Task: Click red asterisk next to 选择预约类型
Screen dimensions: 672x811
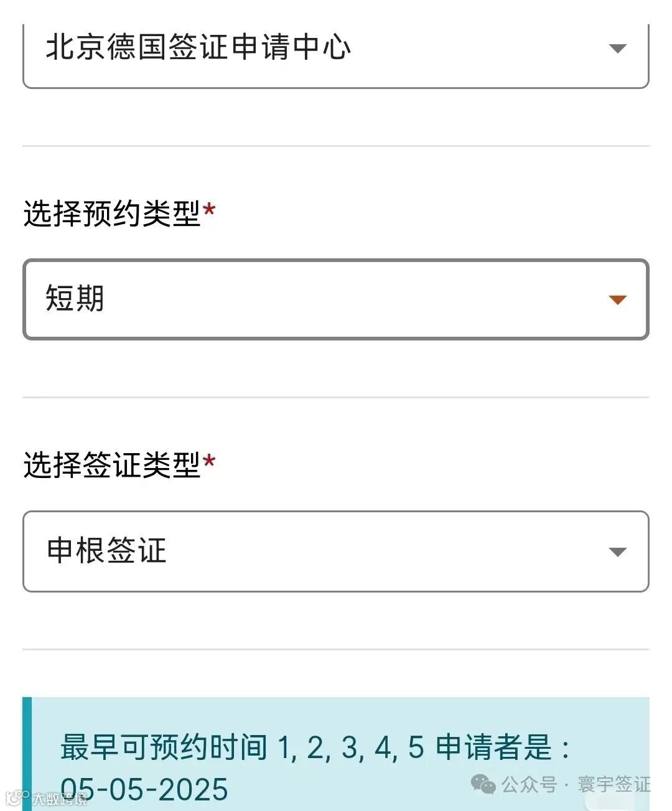Action: [209, 210]
